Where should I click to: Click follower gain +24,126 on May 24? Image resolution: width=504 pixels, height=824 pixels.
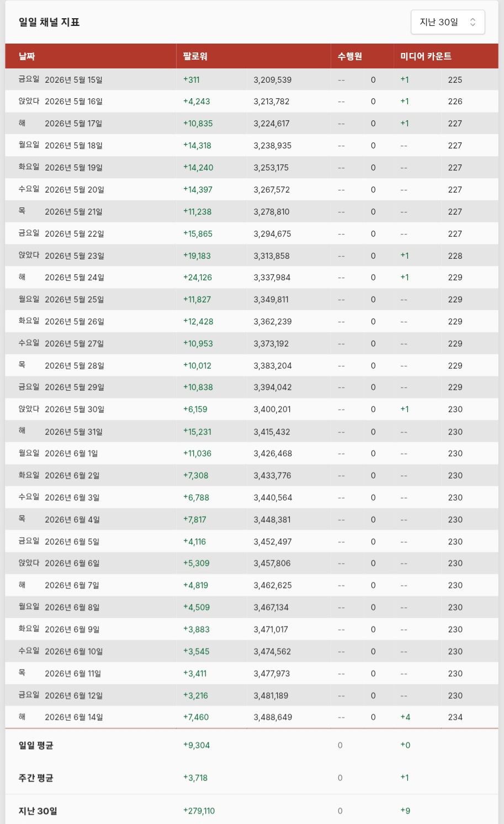pos(198,278)
